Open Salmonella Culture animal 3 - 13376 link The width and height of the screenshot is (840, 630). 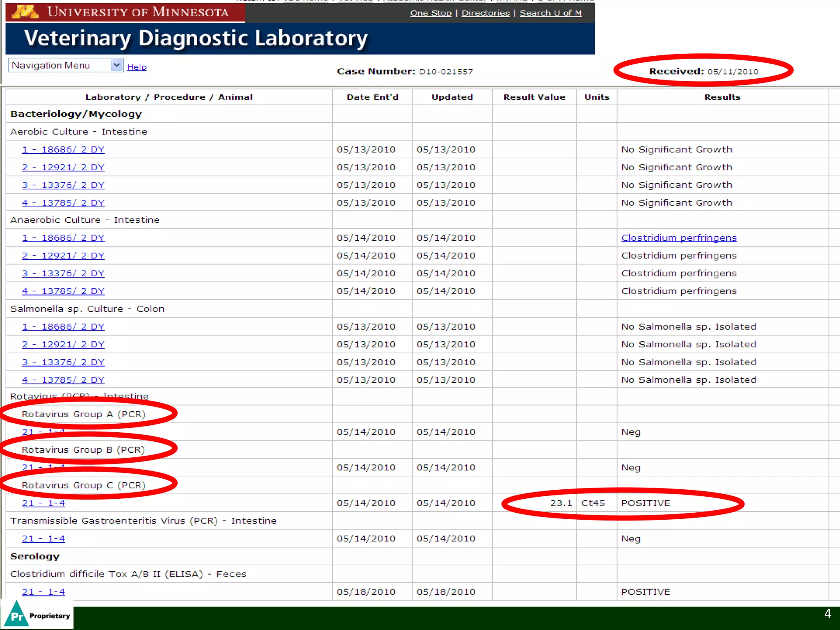[x=63, y=363]
